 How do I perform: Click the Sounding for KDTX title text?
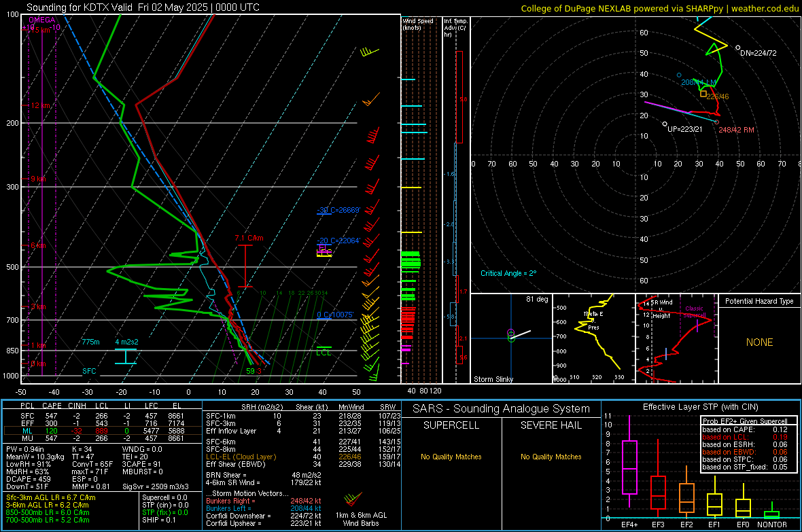(143, 7)
